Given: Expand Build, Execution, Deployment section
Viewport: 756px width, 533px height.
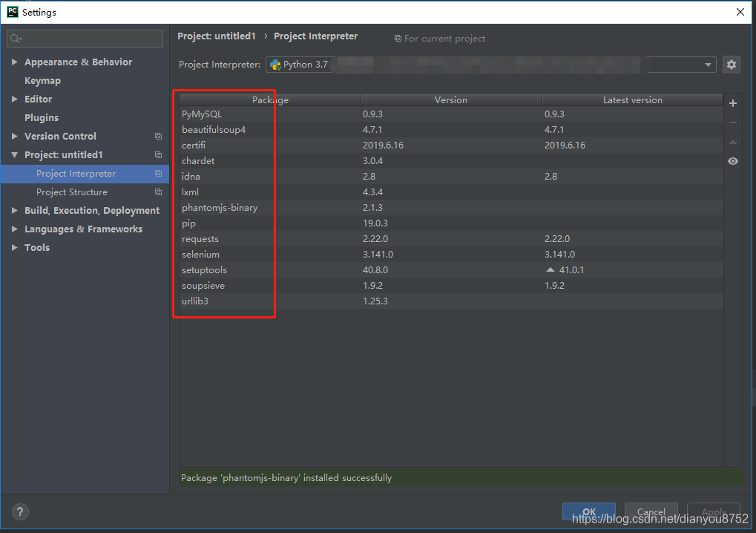Looking at the screenshot, I should [14, 210].
